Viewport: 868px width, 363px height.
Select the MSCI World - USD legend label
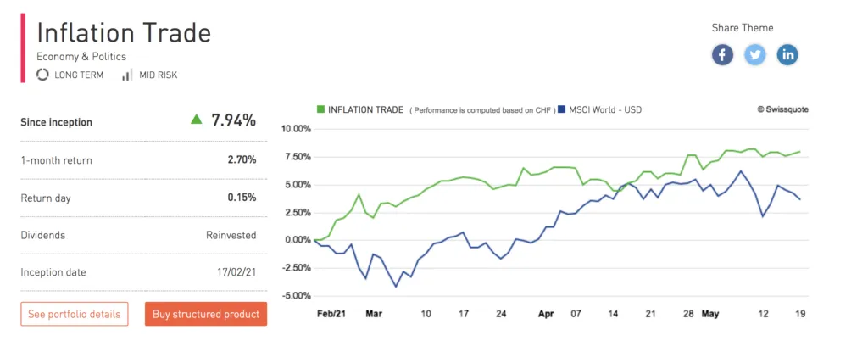click(605, 109)
